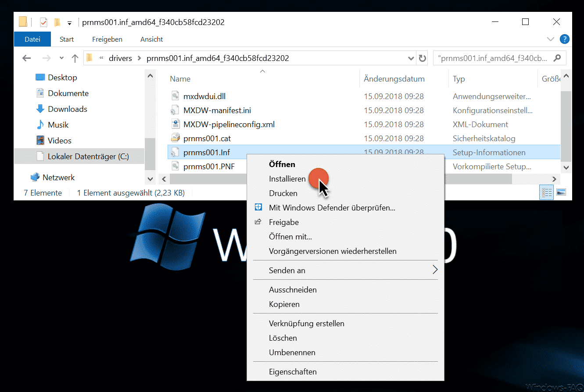Click the prnms001.cat file icon

[175, 138]
